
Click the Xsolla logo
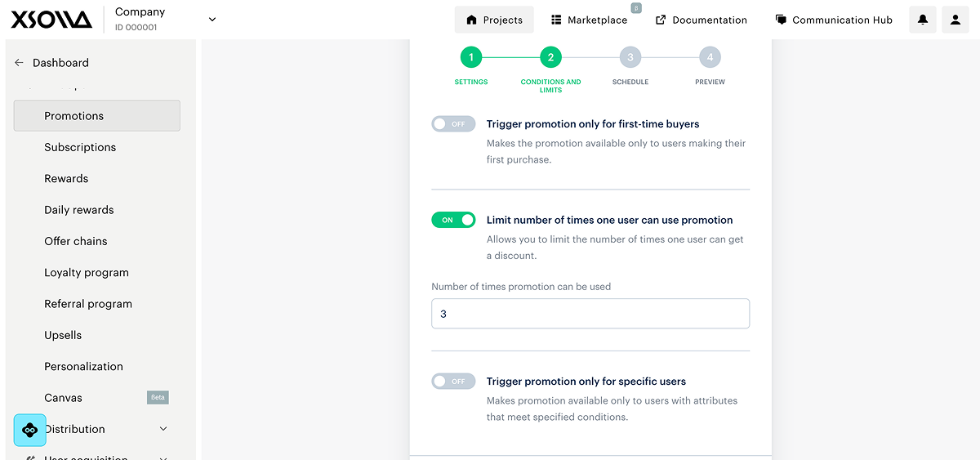click(x=51, y=20)
